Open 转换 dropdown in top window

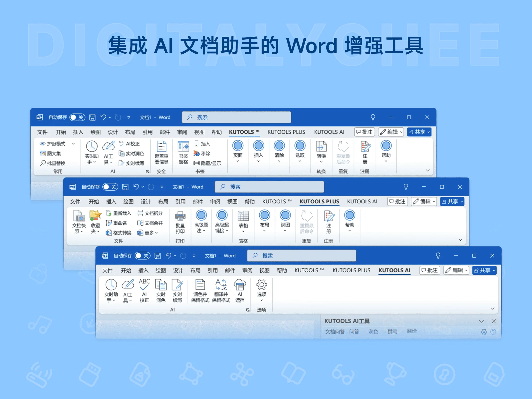click(321, 152)
